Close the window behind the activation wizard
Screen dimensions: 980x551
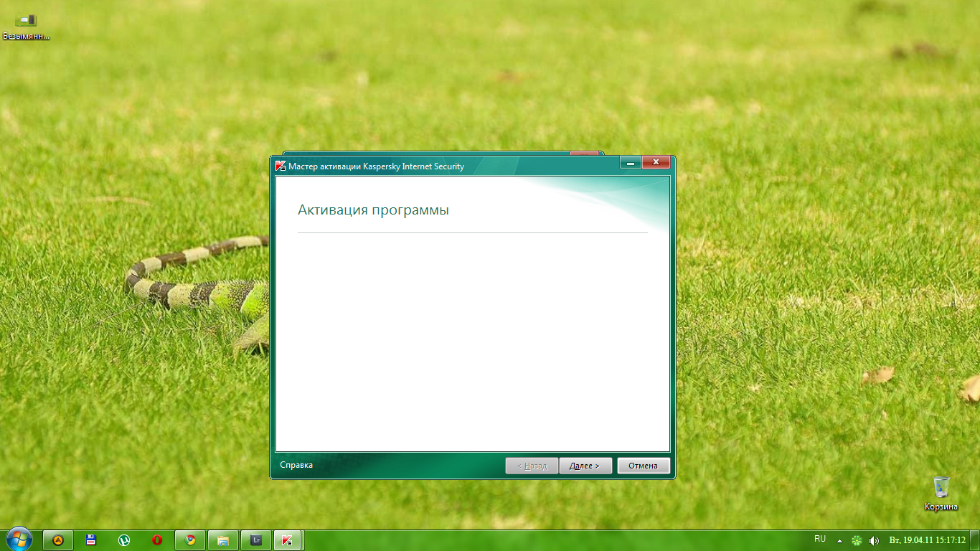tap(584, 153)
